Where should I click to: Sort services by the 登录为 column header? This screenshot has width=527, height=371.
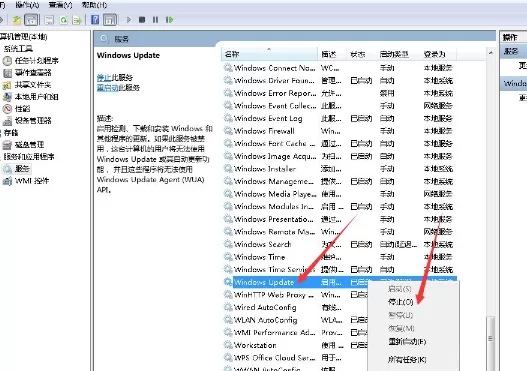coord(438,54)
